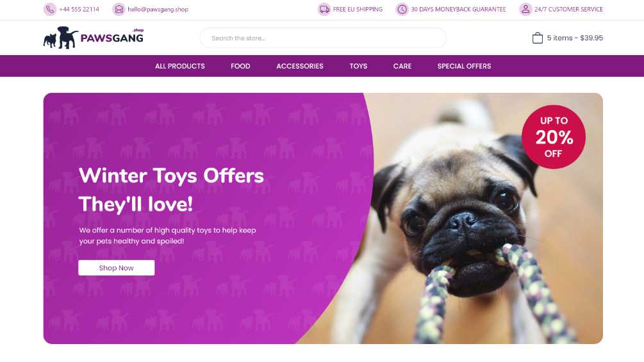
Task: Click the 20% off red badge
Action: 553,136
